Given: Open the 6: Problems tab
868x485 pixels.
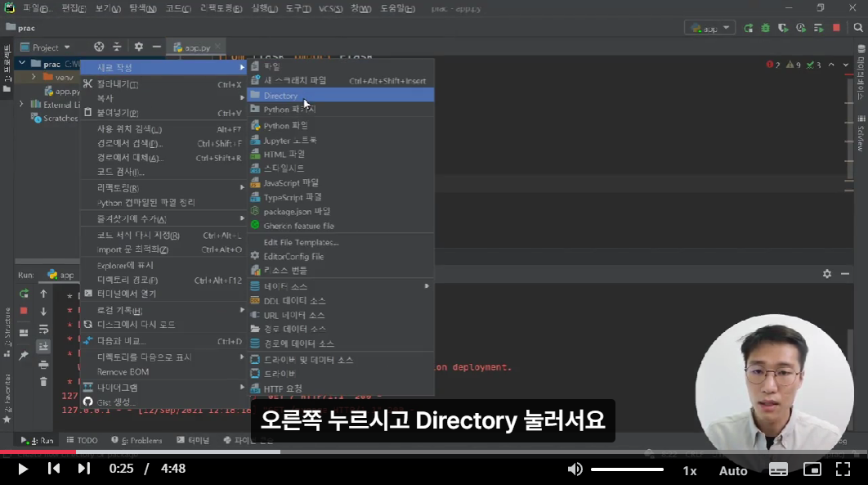Looking at the screenshot, I should (136, 440).
